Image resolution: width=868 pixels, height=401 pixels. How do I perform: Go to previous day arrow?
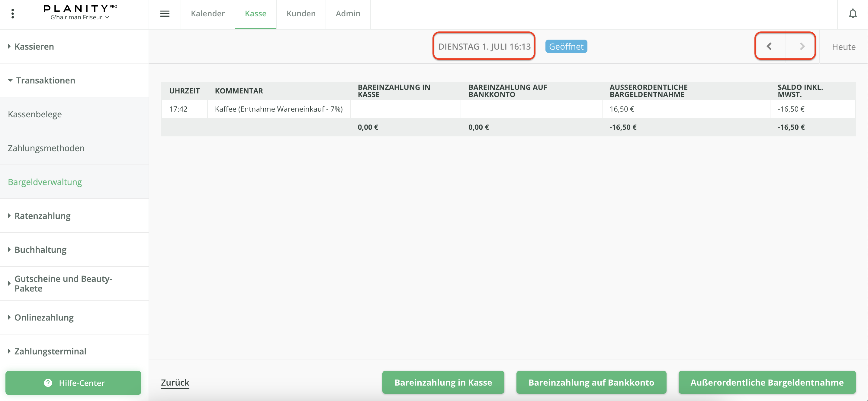(x=769, y=46)
